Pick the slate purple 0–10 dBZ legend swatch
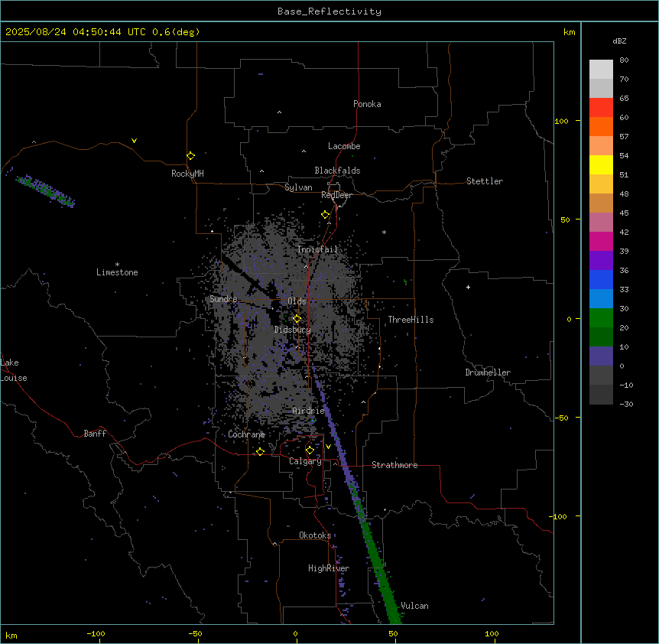This screenshot has height=644, width=659. (x=601, y=356)
